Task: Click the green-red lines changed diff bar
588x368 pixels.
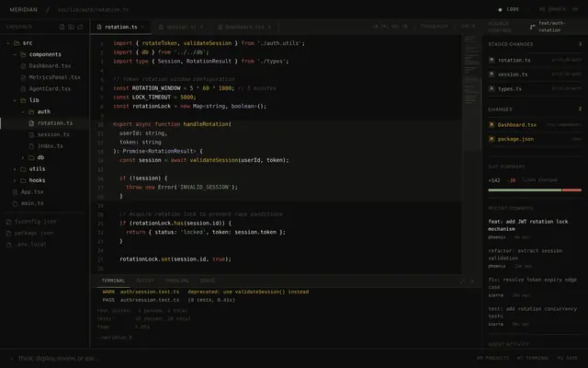Action: [x=535, y=190]
